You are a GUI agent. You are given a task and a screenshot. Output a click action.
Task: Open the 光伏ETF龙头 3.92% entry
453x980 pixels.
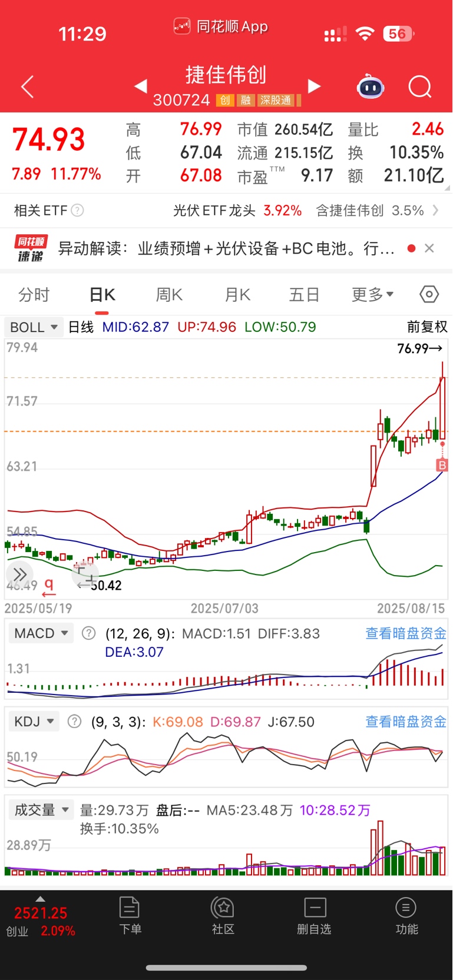pos(237,210)
